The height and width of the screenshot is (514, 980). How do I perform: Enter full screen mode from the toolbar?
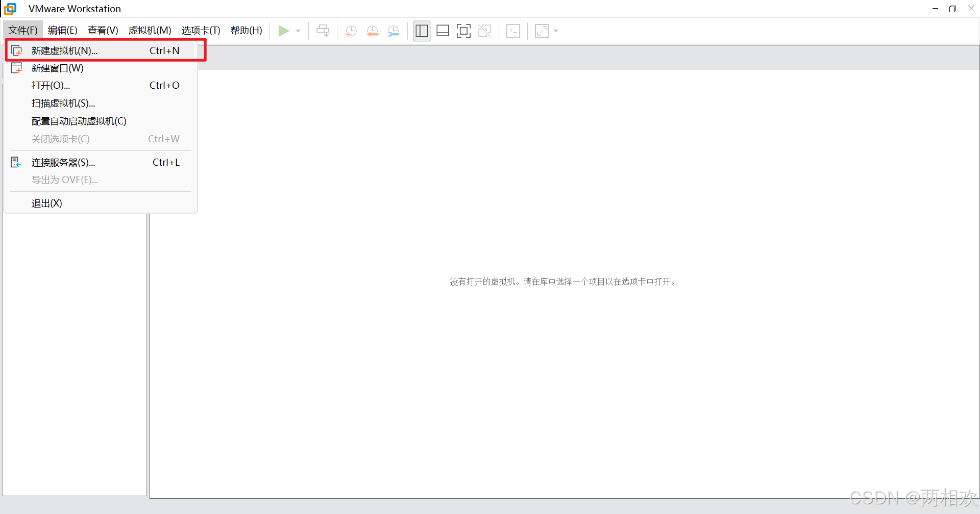463,31
